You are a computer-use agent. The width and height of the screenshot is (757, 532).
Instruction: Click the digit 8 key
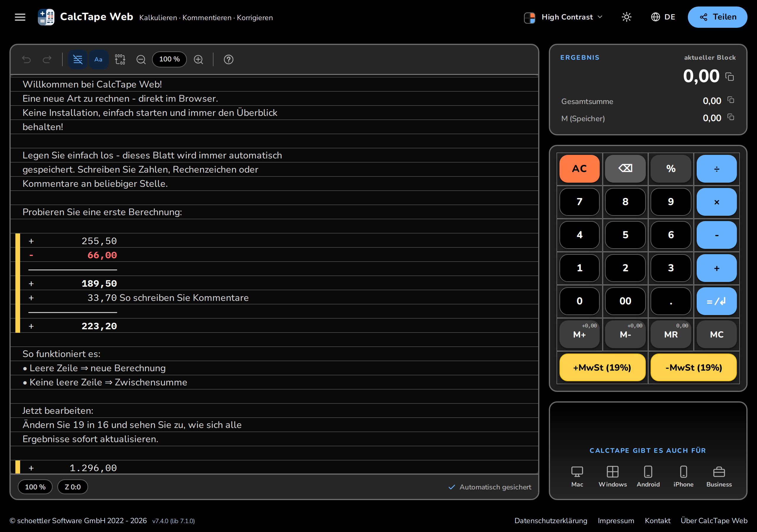pyautogui.click(x=625, y=202)
